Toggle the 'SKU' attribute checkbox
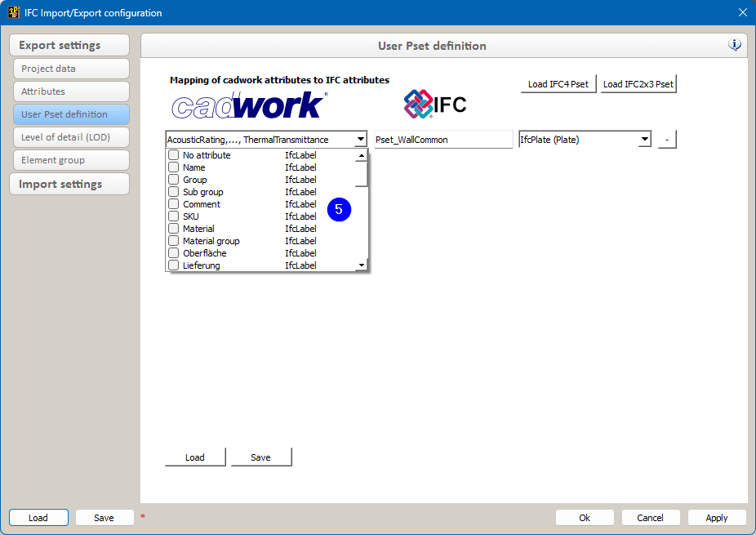Viewport: 756px width, 535px height. 173,216
